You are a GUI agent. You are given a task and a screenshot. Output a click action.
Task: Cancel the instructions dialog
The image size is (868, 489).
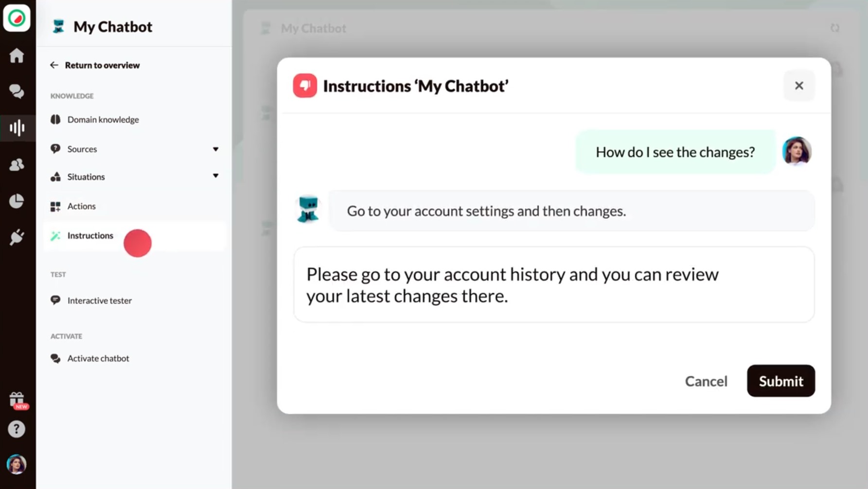pyautogui.click(x=706, y=381)
